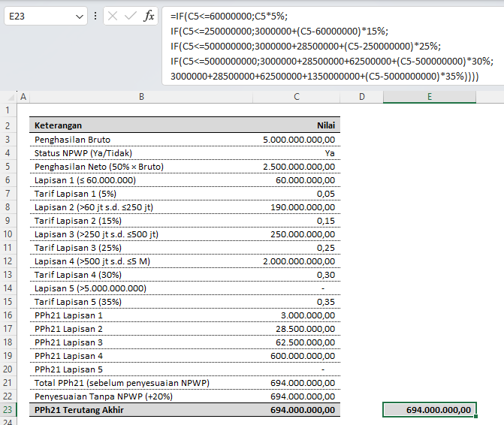Click into the formula bar text

click(x=323, y=45)
